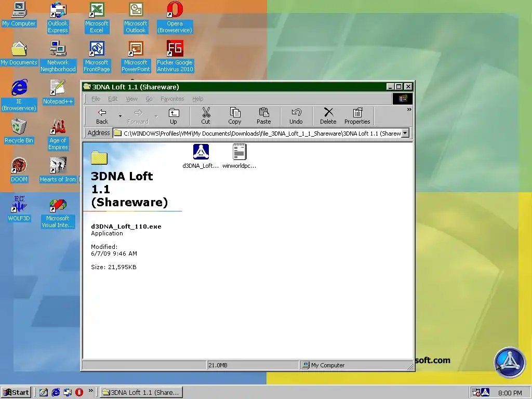
Task: Select the DOOM desktop shortcut
Action: pos(19,170)
